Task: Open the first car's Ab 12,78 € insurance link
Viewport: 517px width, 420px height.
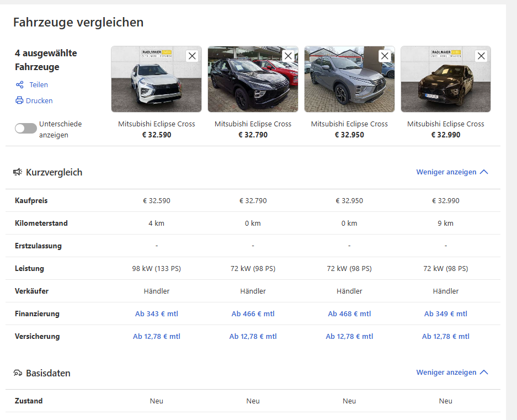Action: (157, 336)
